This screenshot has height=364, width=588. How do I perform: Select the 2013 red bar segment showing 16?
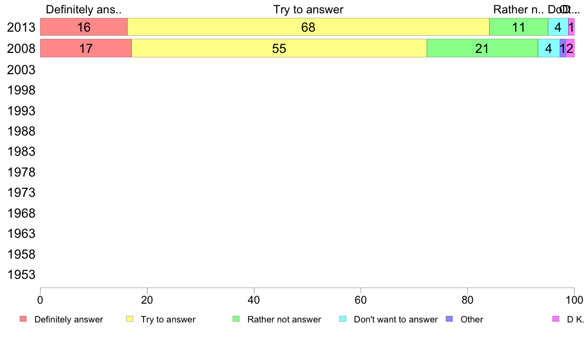coord(84,27)
